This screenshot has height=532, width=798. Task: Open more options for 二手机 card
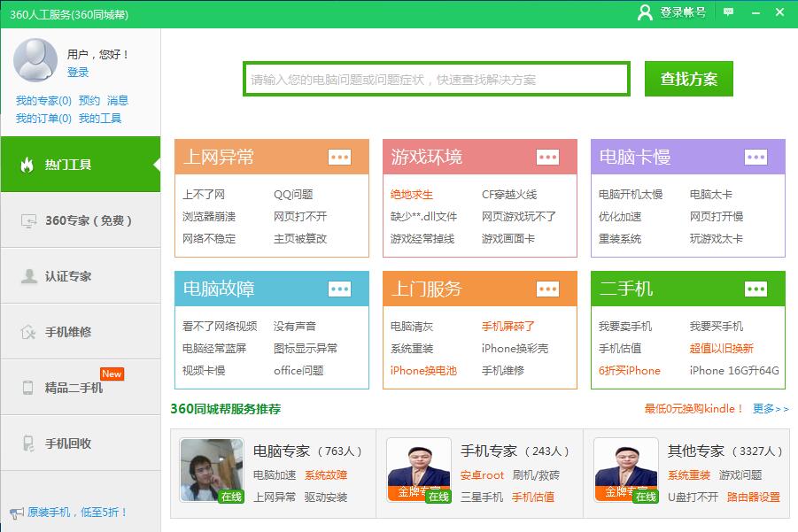coord(755,289)
